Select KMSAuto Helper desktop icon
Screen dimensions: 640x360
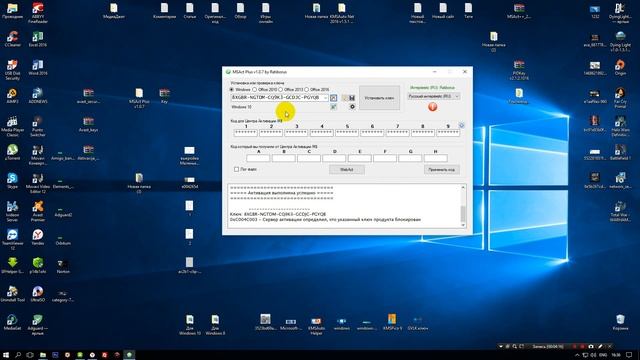(x=316, y=324)
